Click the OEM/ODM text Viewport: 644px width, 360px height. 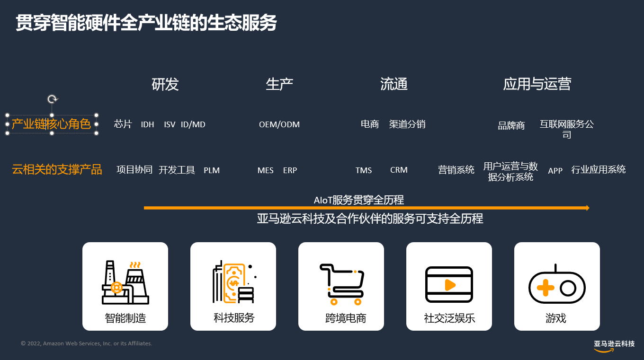pyautogui.click(x=279, y=124)
